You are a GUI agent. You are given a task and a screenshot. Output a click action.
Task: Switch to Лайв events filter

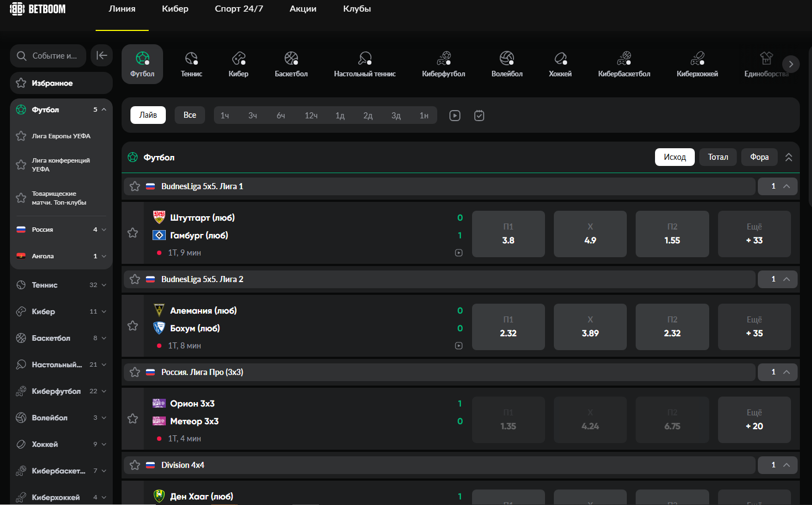148,115
